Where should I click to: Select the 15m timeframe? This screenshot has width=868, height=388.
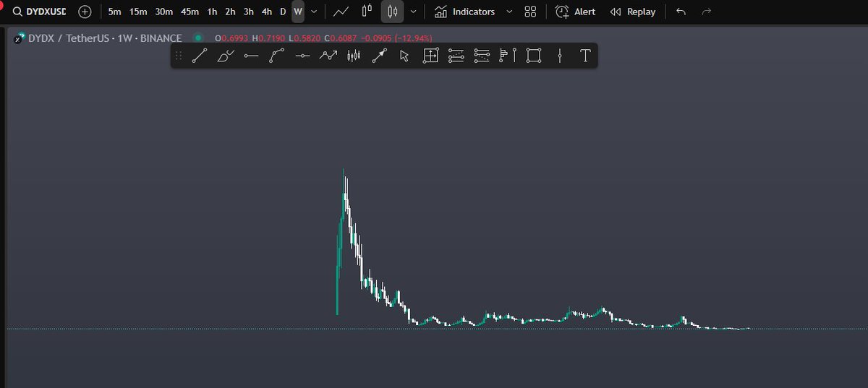coord(138,12)
